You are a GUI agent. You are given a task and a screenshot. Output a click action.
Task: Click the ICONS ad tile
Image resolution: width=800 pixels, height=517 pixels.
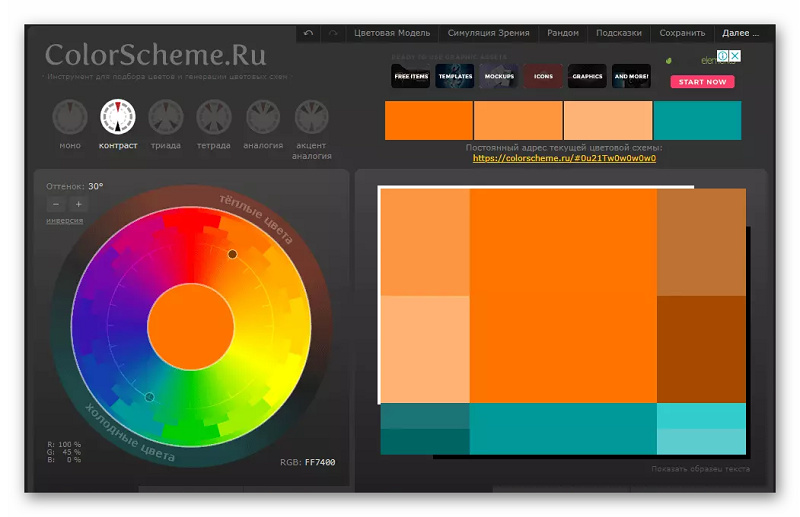(543, 76)
